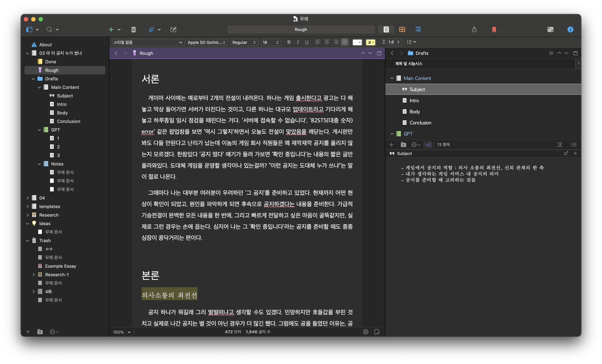The width and height of the screenshot is (602, 364).
Task: Select the Conclusion document in the binder
Action: pos(68,121)
